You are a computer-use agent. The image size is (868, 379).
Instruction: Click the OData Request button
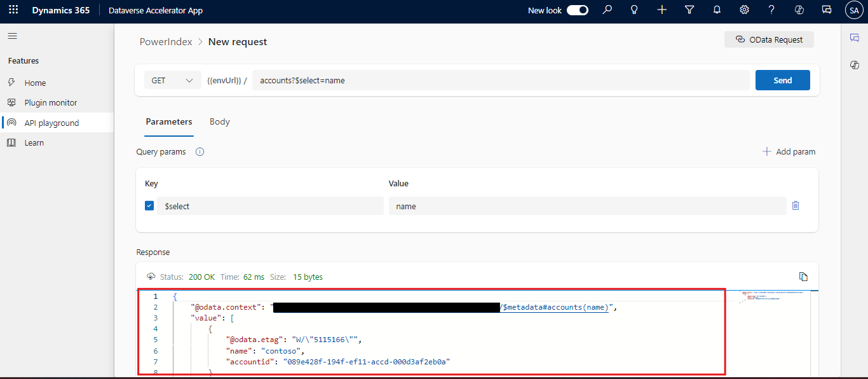(x=769, y=39)
